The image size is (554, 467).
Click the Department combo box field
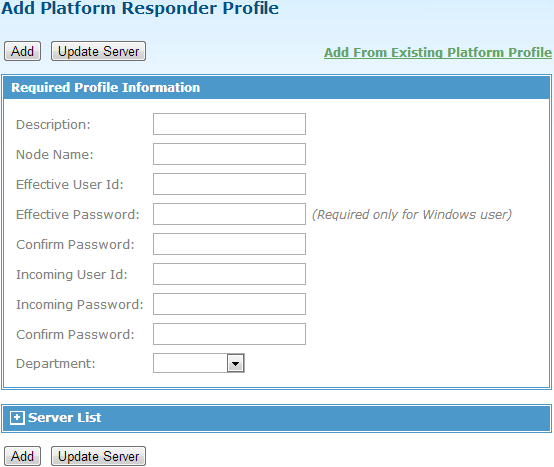pos(199,363)
